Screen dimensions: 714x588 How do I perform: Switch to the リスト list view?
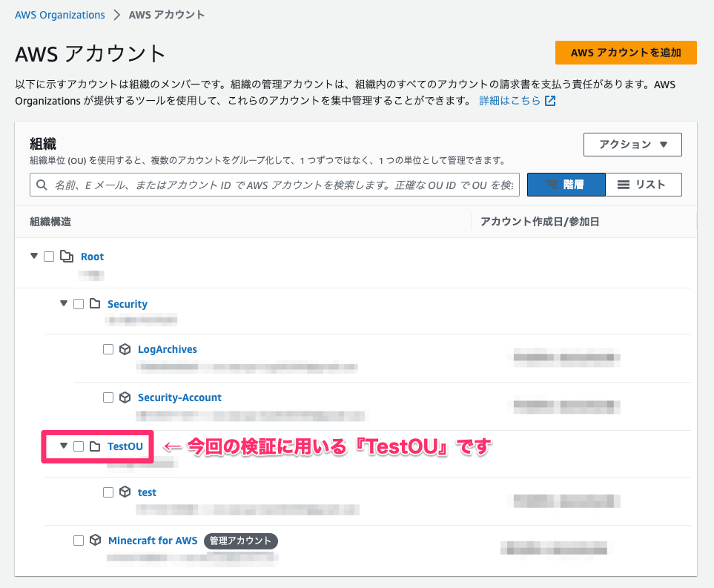point(644,185)
